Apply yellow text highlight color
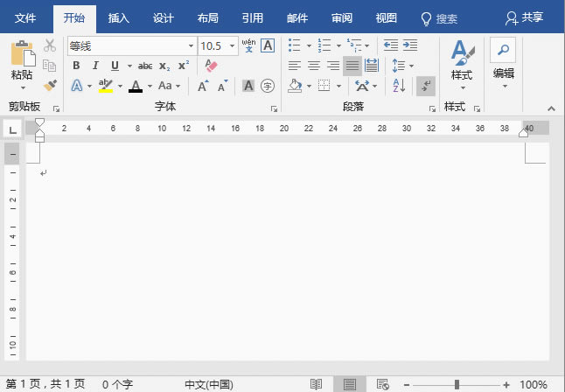The image size is (565, 392). [x=106, y=86]
